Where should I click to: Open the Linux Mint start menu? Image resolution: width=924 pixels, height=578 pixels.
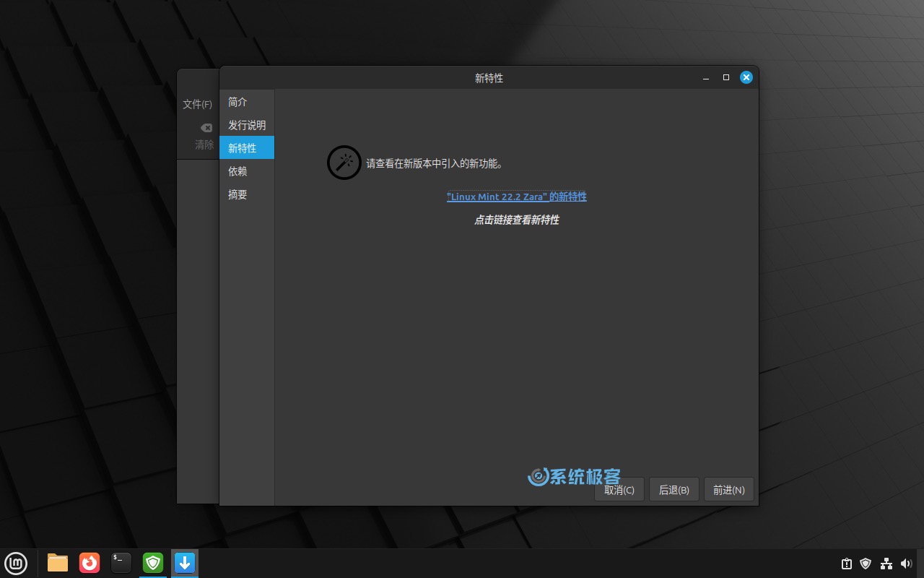click(x=16, y=563)
